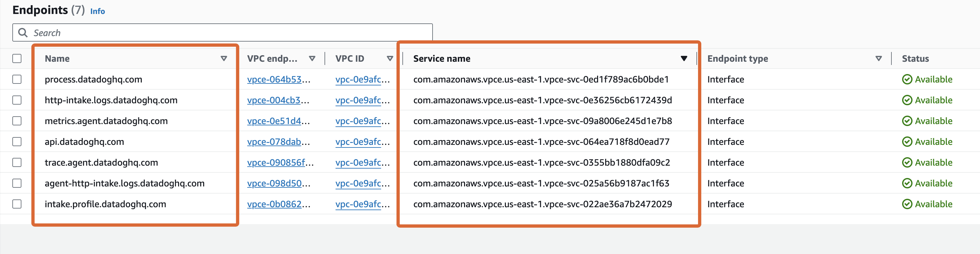
Task: Select the api.datadoghq.com name cell
Action: tap(84, 142)
